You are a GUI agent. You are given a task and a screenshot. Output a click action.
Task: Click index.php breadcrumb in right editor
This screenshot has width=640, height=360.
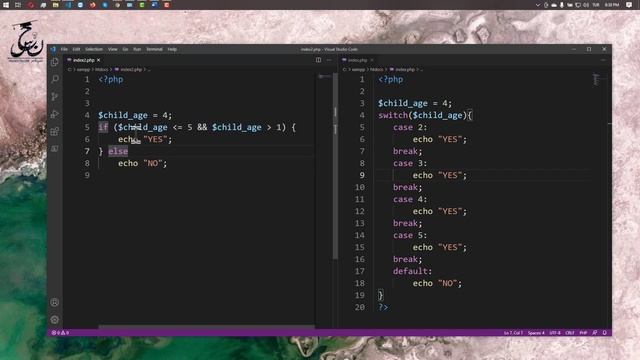pos(403,69)
